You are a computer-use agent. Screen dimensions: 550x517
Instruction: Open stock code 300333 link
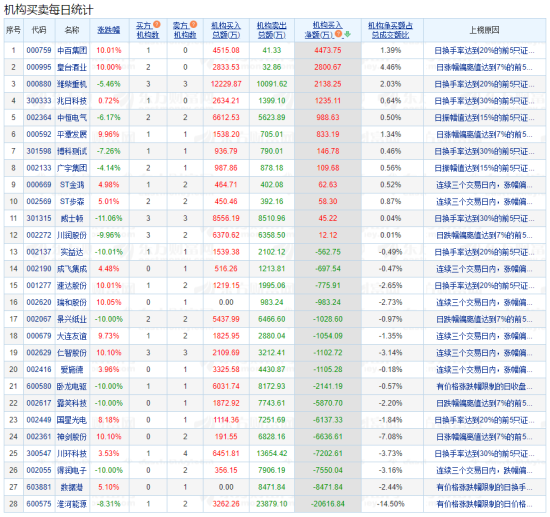click(39, 101)
